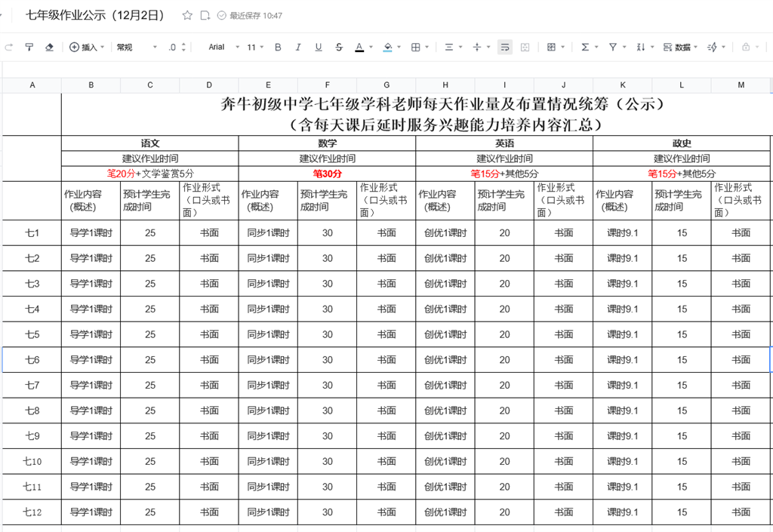
Task: Click the sheet title 奔牛初级中学七年级 cell
Action: pyautogui.click(x=416, y=114)
